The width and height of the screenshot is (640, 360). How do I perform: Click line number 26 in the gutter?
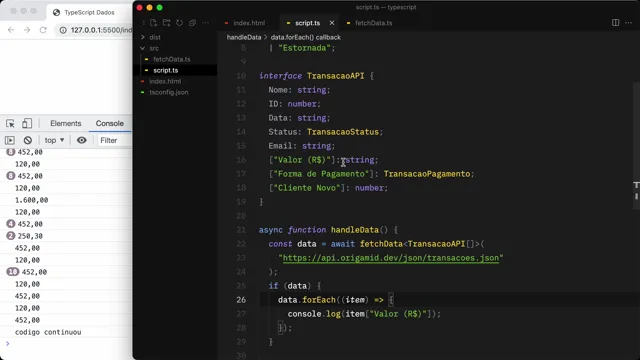coord(241,300)
